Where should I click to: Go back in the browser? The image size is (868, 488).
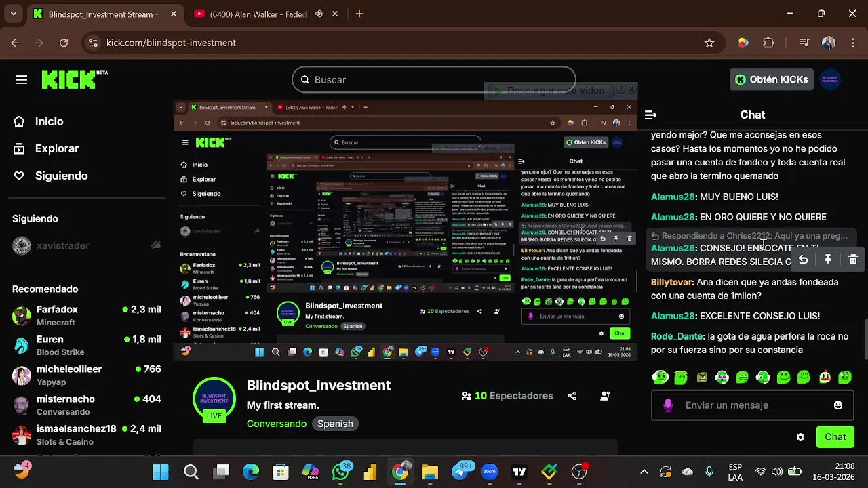(15, 43)
